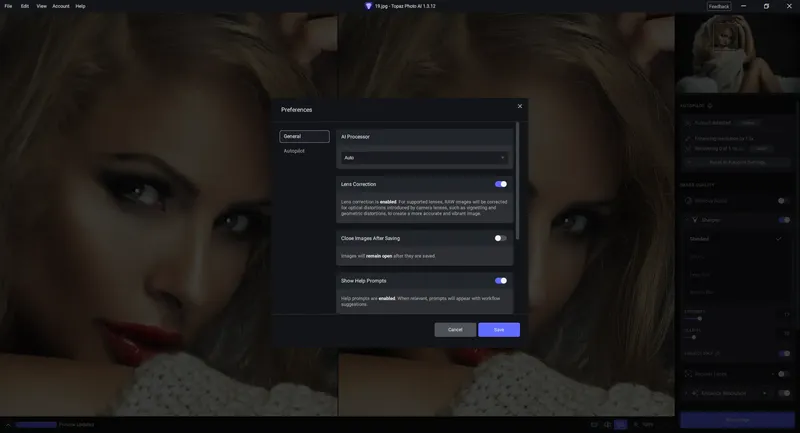Click the Enhance Resolution icon
Screen dimensions: 800x433
[695, 393]
